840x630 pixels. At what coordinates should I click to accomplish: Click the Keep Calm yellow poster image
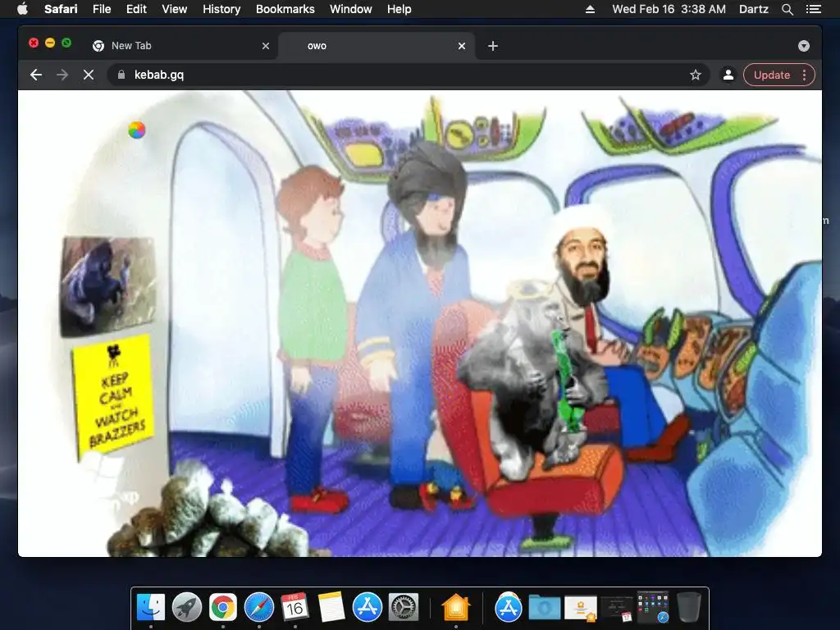112,396
